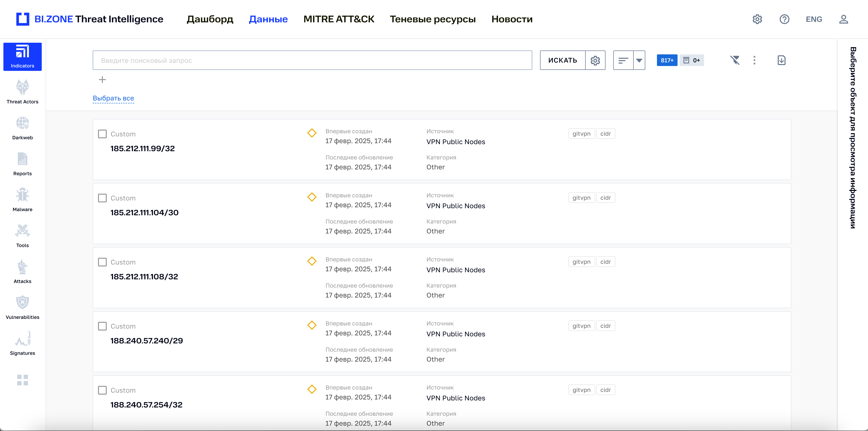Open the Darkweb sidebar section
Screen dimensions: 868x431
tap(22, 128)
